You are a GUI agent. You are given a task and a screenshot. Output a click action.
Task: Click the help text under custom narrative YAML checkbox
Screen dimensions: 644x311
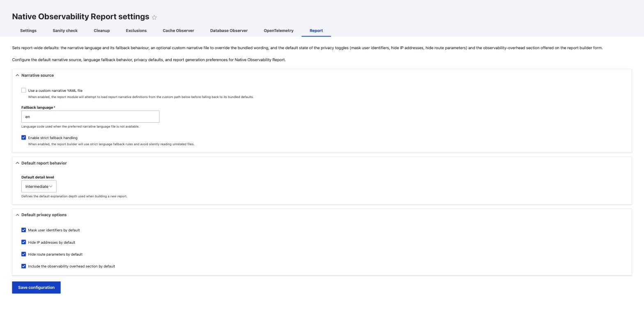tap(141, 97)
